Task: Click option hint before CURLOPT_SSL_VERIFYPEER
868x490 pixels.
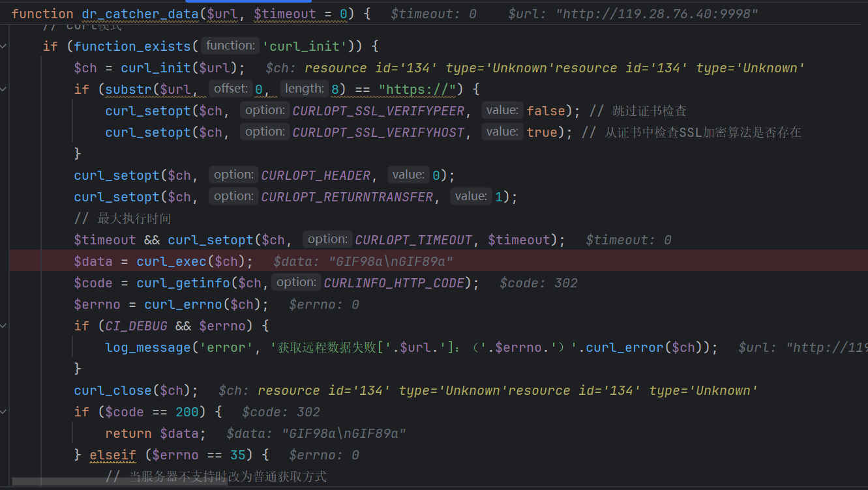Action: point(265,110)
